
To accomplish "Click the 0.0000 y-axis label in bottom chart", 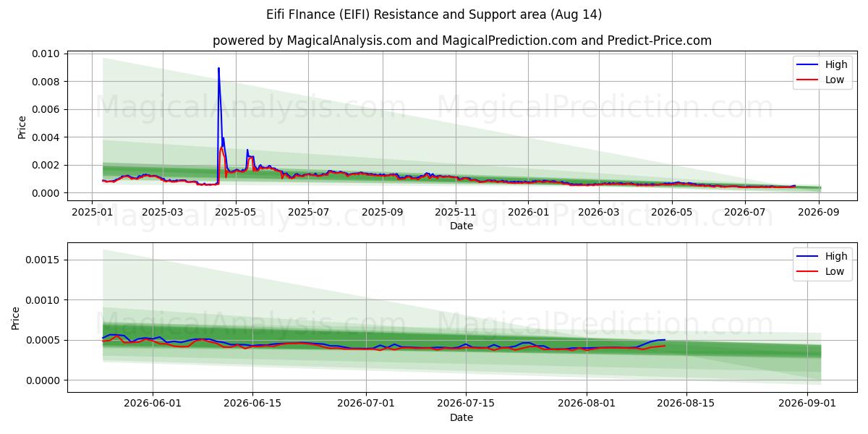I will 44,380.
